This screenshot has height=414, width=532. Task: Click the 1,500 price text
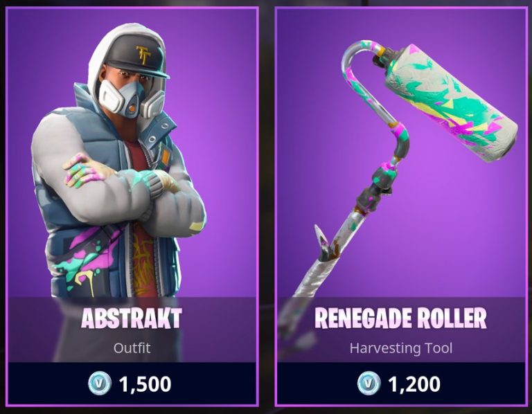pos(145,384)
